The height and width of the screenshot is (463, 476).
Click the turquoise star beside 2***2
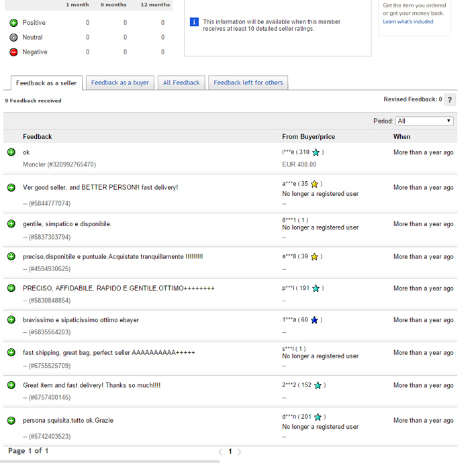click(318, 385)
